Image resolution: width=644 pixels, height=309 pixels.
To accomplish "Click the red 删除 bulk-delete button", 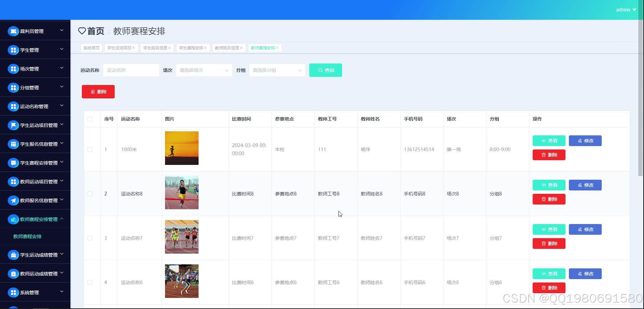I will pos(98,91).
